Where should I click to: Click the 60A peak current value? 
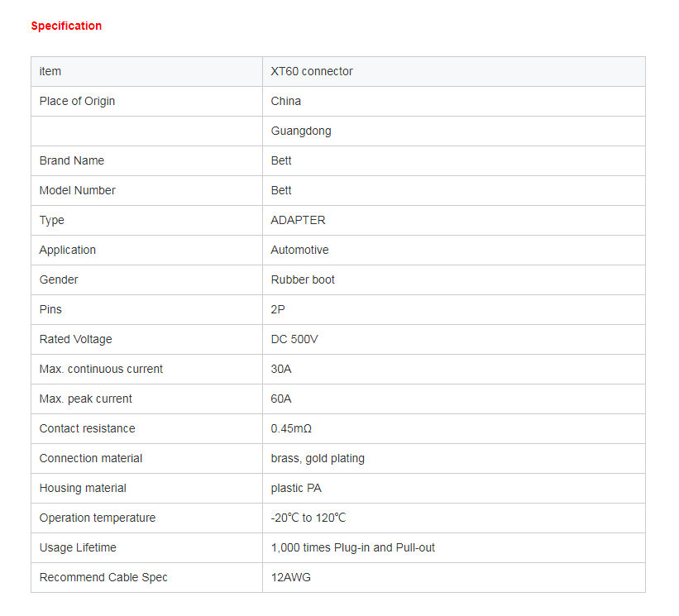[x=281, y=399]
